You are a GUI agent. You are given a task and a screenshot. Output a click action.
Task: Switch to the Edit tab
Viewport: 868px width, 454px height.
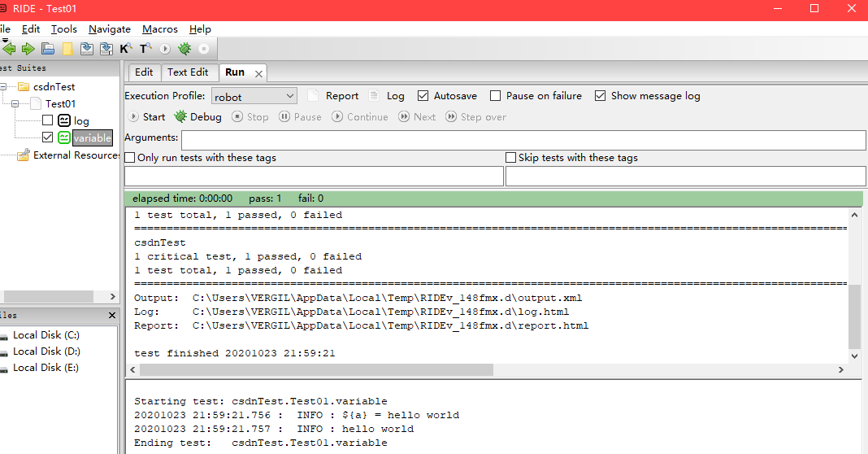(x=144, y=72)
